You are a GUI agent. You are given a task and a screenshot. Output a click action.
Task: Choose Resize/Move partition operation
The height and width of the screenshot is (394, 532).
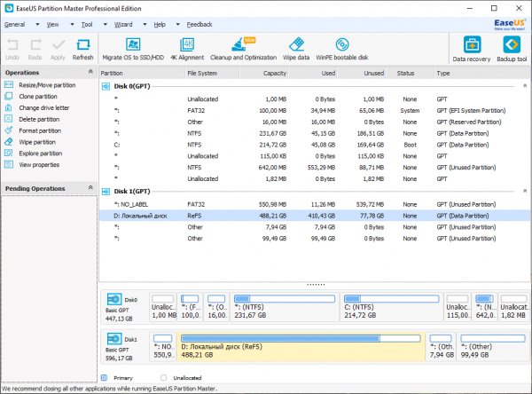point(47,85)
